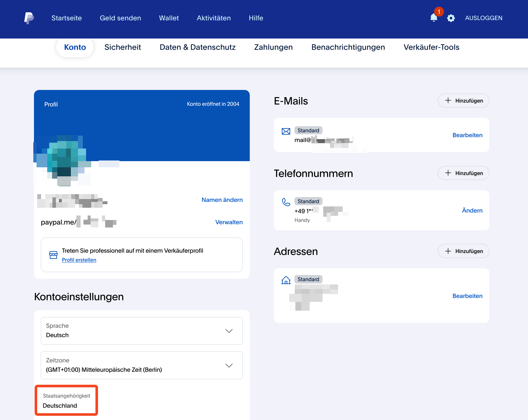Image resolution: width=528 pixels, height=420 pixels.
Task: Switch to the Sicherheit tab
Action: point(123,47)
